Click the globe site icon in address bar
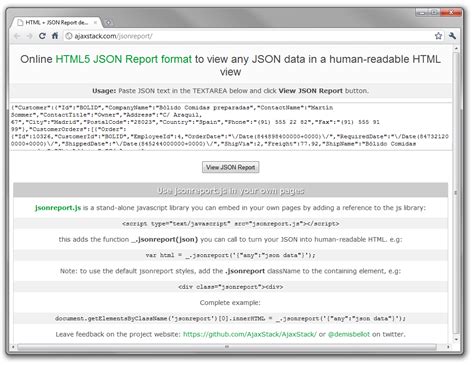The height and width of the screenshot is (365, 474). (x=69, y=36)
